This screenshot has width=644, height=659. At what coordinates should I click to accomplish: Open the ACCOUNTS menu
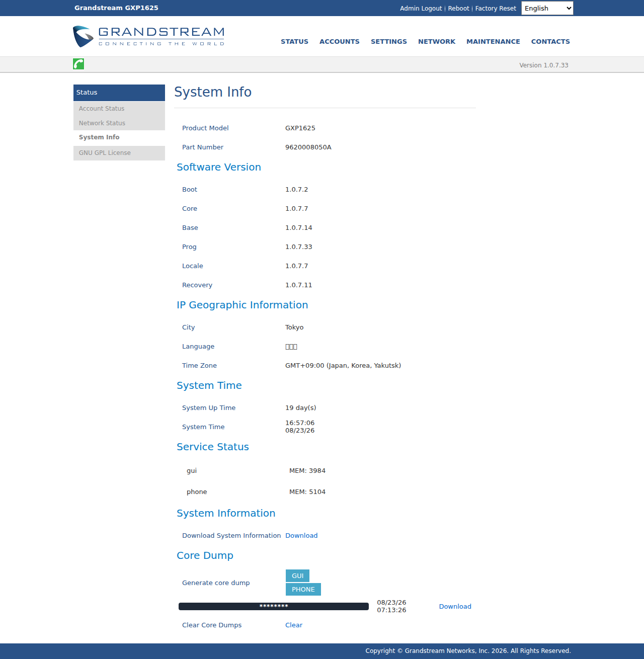pyautogui.click(x=340, y=42)
